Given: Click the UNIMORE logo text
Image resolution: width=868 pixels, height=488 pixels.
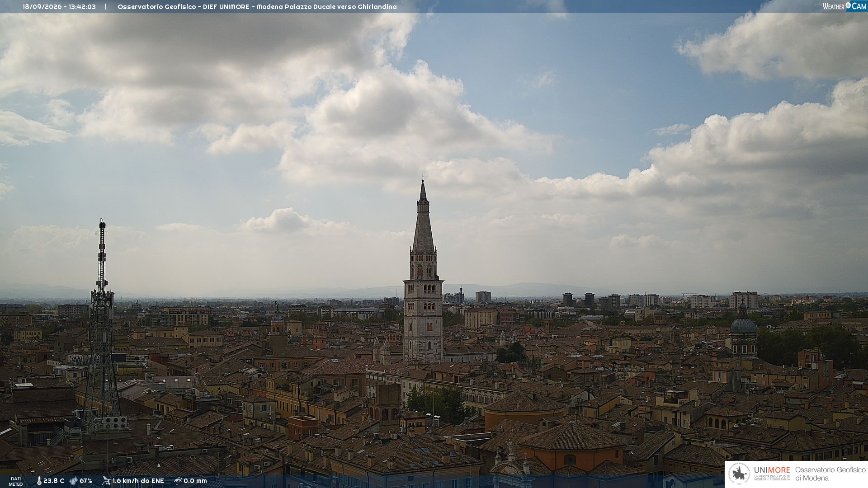Looking at the screenshot, I should [772, 470].
